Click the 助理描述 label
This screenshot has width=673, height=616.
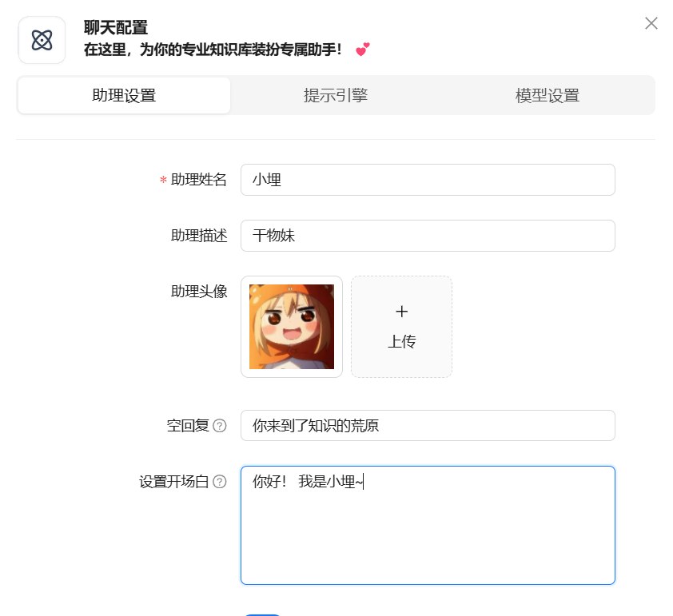click(199, 236)
